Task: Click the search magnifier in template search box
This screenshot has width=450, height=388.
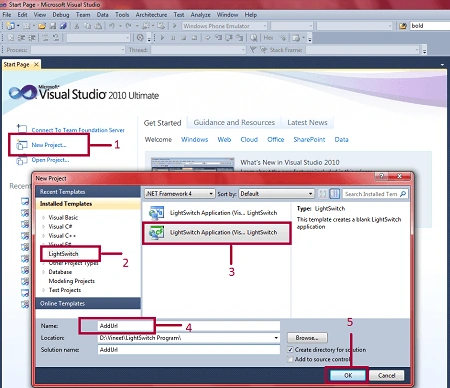Action: coord(403,194)
